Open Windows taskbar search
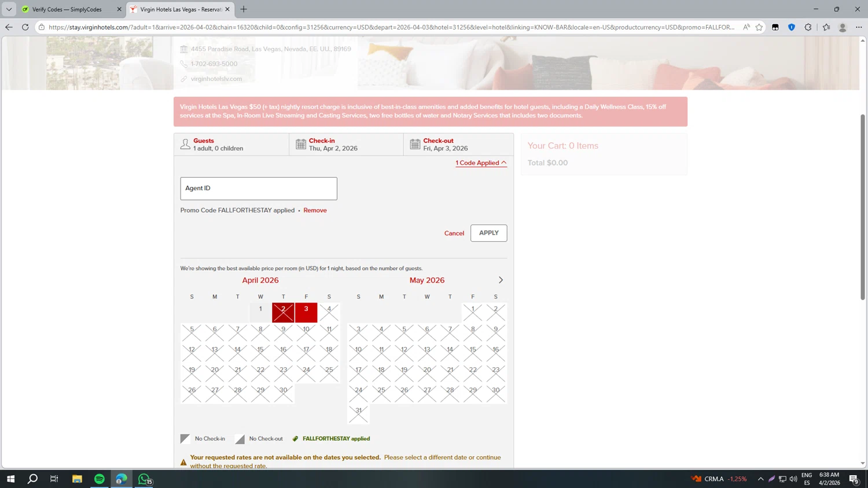868x488 pixels. [x=32, y=479]
